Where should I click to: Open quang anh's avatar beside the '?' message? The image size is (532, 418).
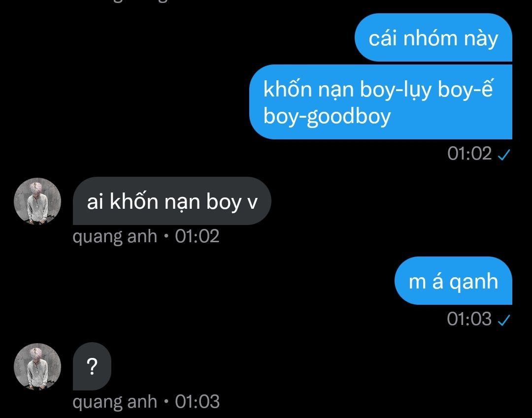coord(37,366)
